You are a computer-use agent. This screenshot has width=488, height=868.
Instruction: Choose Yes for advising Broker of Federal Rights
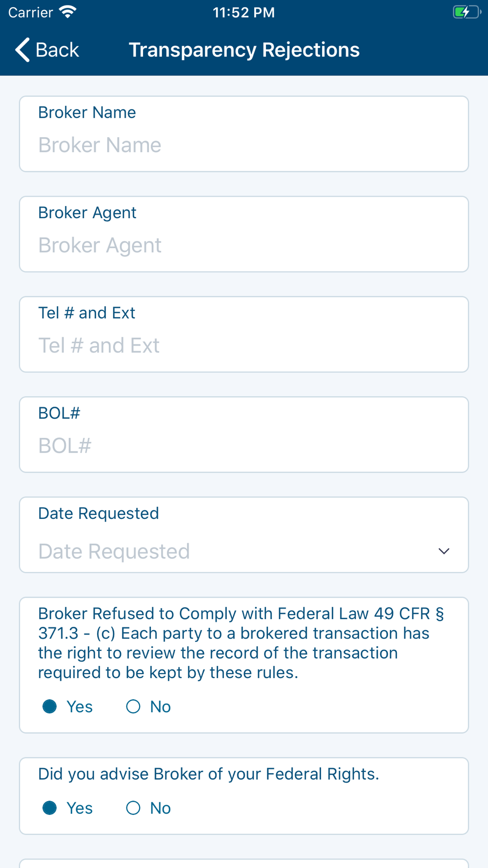click(50, 808)
